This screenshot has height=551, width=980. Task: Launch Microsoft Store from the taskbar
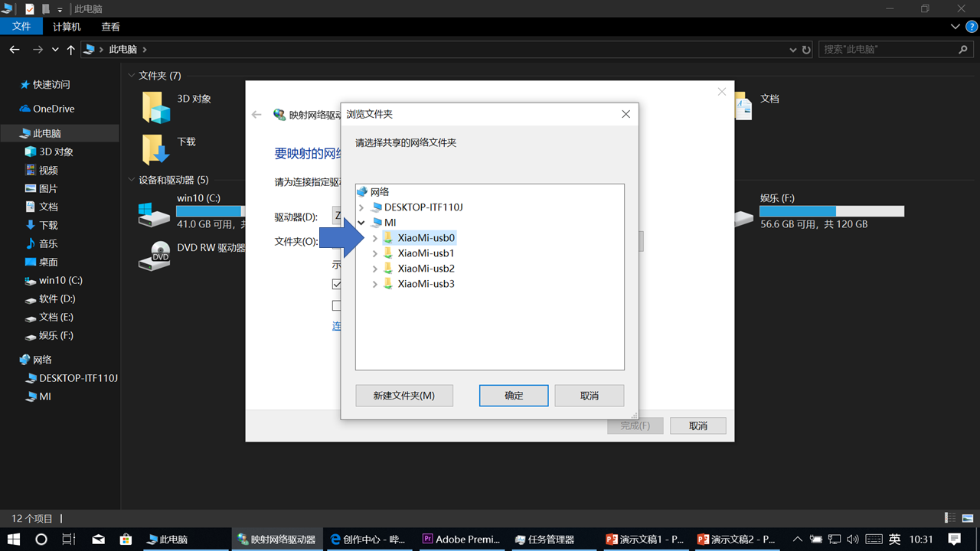tap(126, 540)
